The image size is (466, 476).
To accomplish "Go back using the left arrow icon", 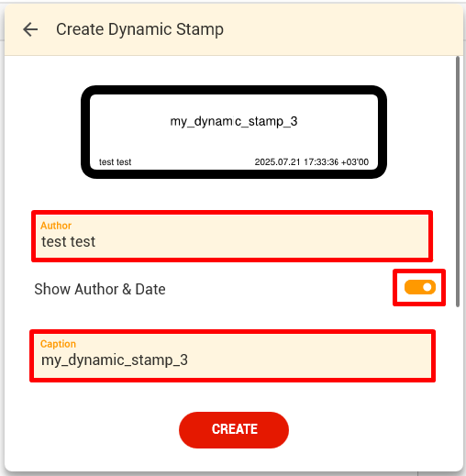I will (30, 29).
